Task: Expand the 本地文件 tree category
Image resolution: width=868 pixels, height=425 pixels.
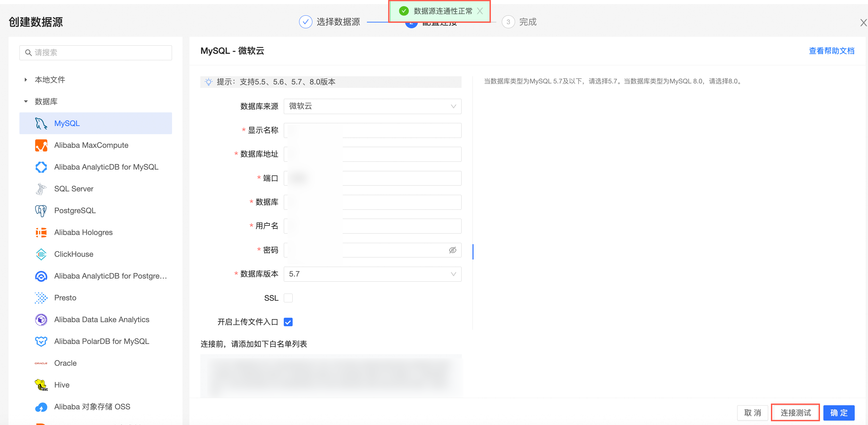Action: [x=26, y=80]
